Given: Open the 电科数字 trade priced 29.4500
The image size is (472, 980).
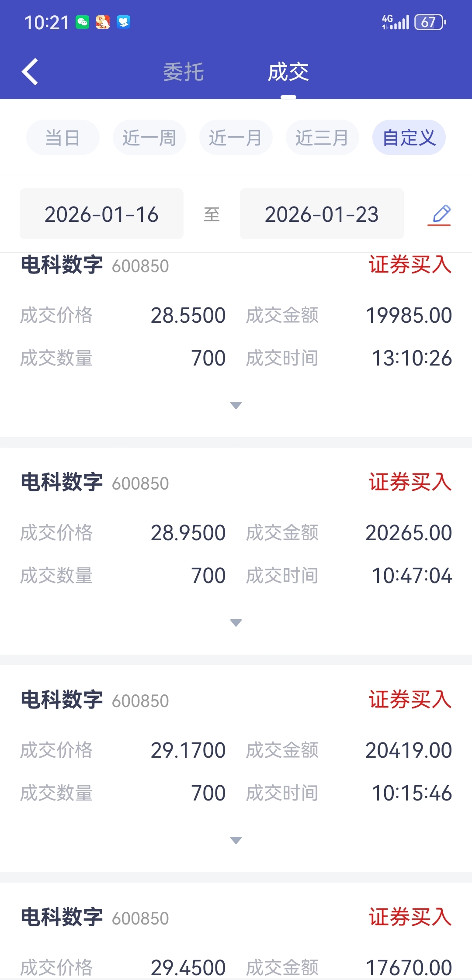Looking at the screenshot, I should point(236,932).
